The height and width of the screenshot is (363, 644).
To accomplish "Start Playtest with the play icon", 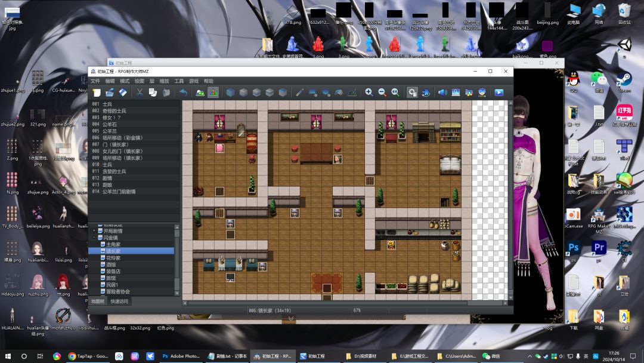I will point(499,93).
